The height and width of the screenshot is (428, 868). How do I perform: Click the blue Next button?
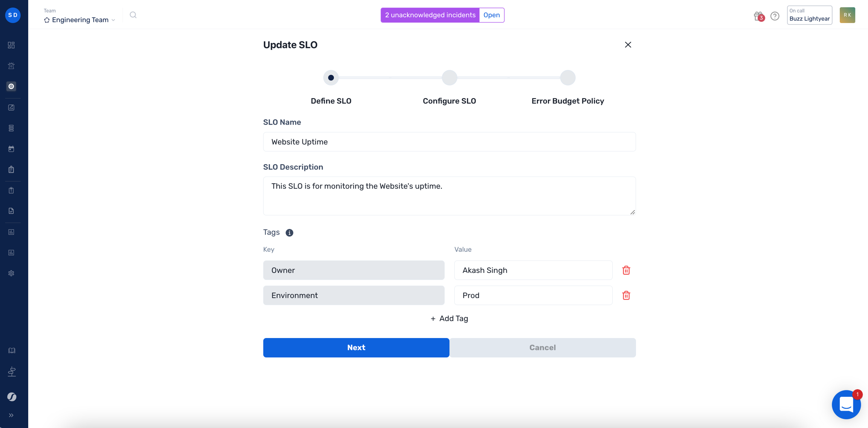pyautogui.click(x=356, y=348)
